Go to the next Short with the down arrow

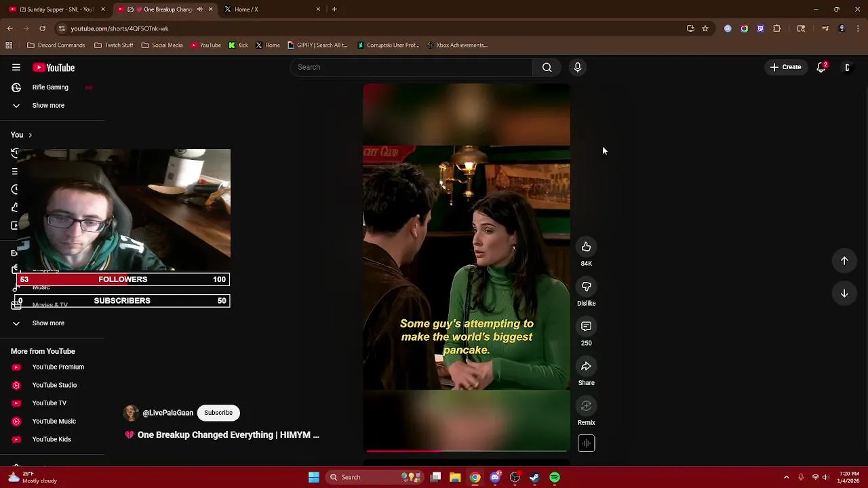[844, 293]
